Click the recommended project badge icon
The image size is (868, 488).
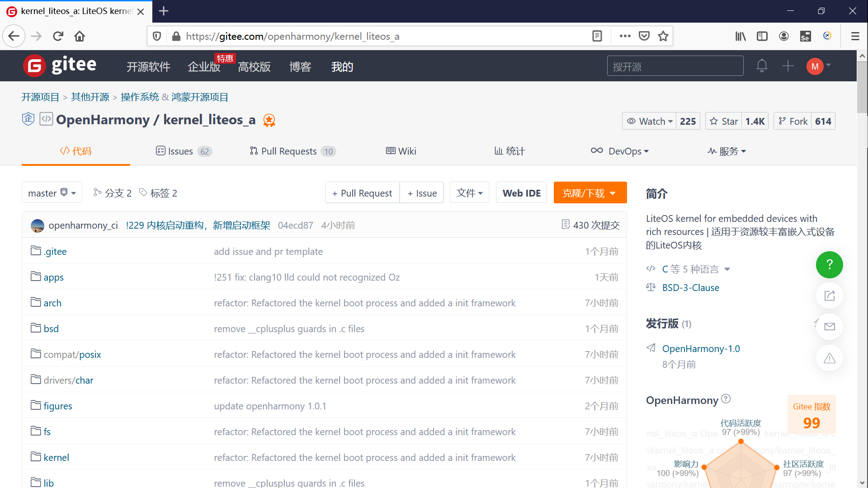point(269,120)
